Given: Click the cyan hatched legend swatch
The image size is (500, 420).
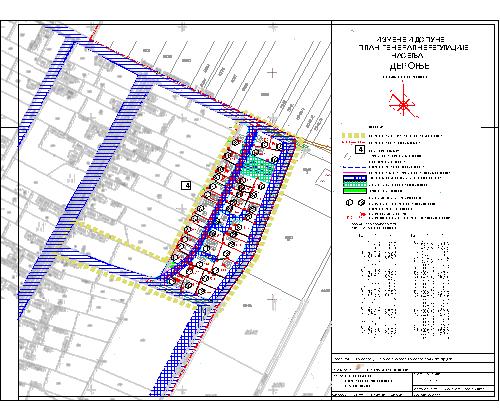Looking at the screenshot, I should (355, 184).
